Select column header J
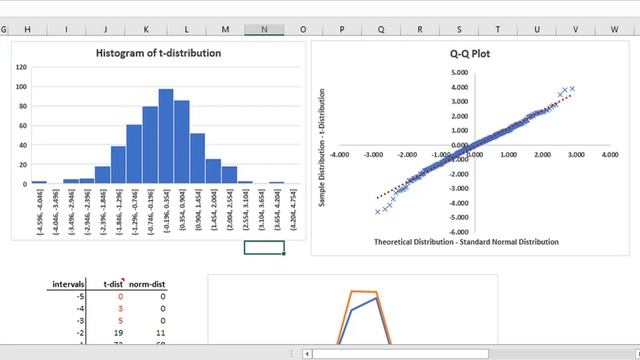 coord(105,29)
